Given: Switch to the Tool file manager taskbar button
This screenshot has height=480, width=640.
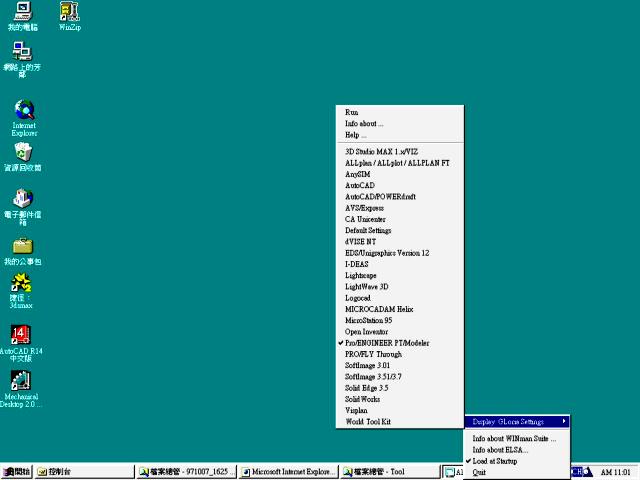Looking at the screenshot, I should [390, 472].
